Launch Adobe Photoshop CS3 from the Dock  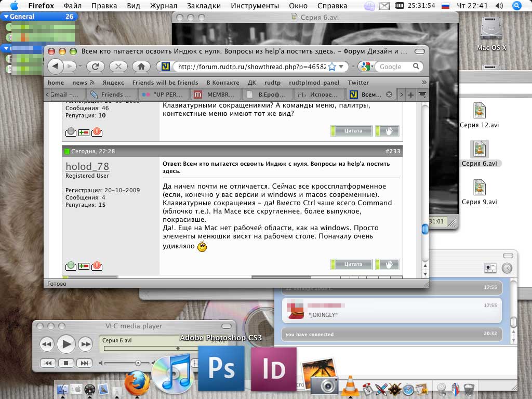coord(221,368)
